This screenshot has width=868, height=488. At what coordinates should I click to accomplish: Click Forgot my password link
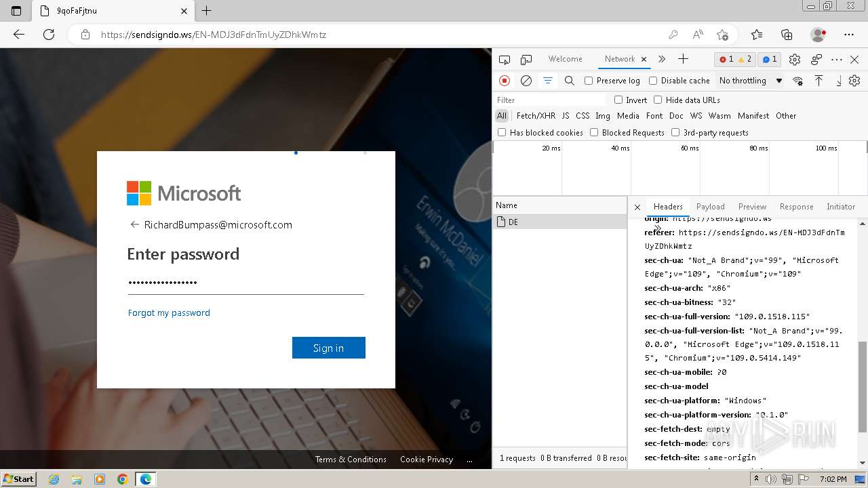pyautogui.click(x=169, y=312)
